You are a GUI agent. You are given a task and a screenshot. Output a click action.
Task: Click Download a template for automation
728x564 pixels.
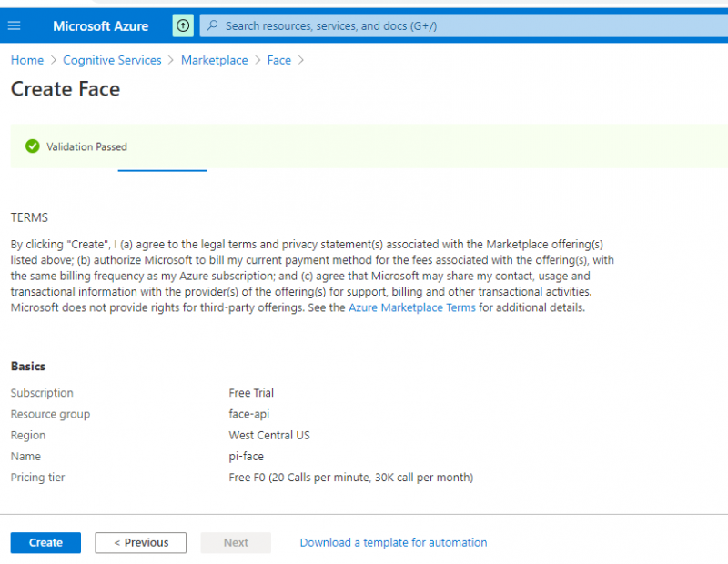click(393, 542)
